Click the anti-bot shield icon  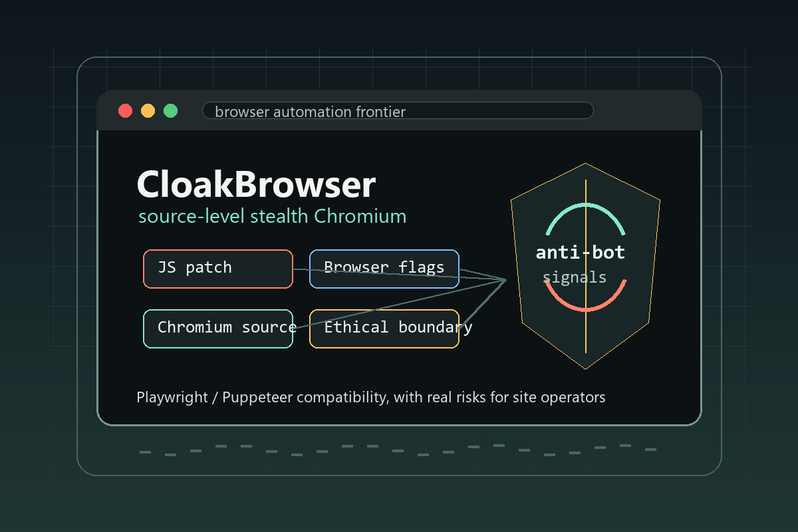tap(585, 266)
